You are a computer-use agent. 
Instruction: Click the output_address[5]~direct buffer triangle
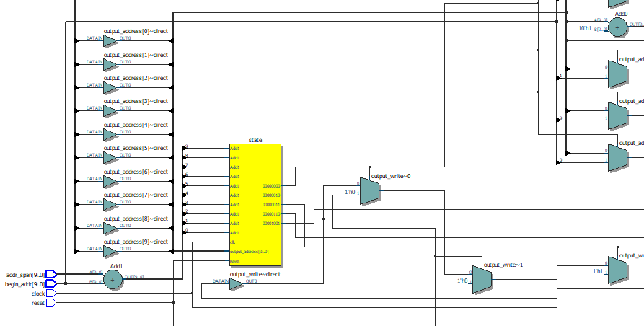(110, 157)
